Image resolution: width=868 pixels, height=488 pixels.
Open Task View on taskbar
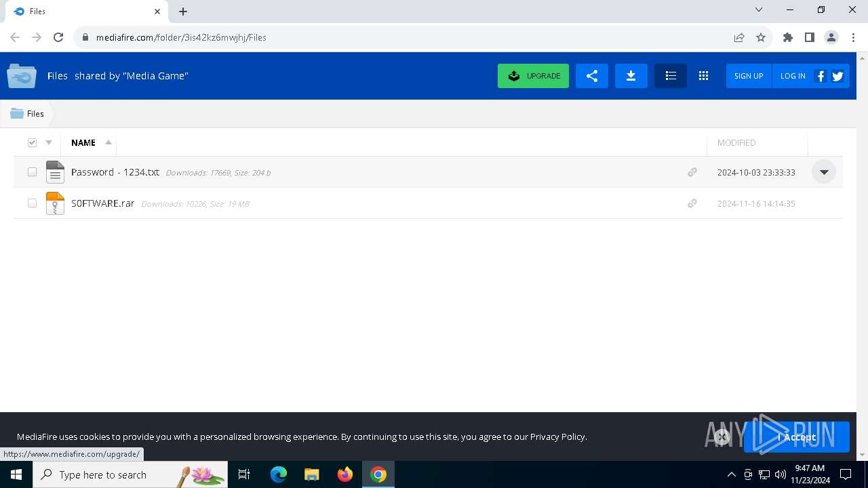[244, 474]
